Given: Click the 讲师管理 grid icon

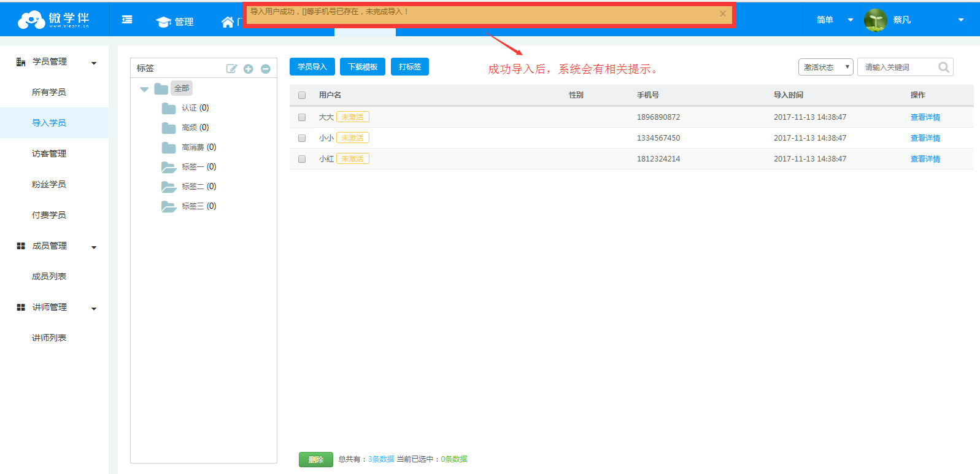Looking at the screenshot, I should pyautogui.click(x=21, y=307).
